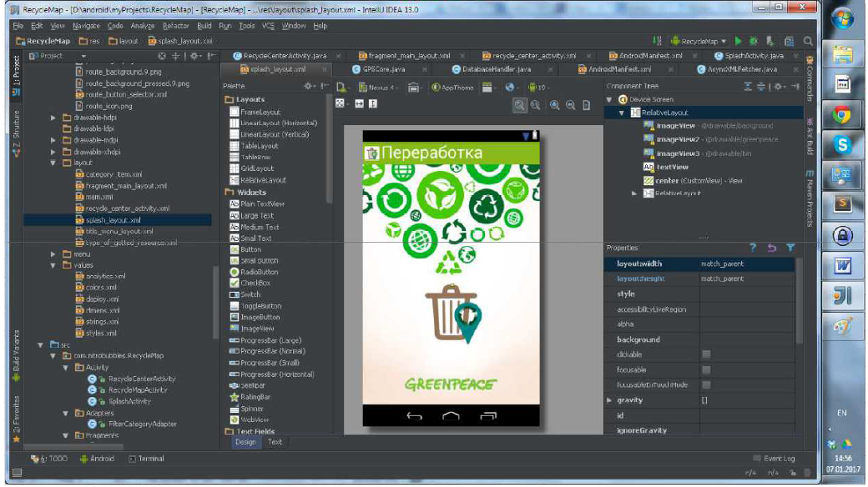This screenshot has width=868, height=487.
Task: Click the Windows Start orb
Action: click(x=842, y=20)
